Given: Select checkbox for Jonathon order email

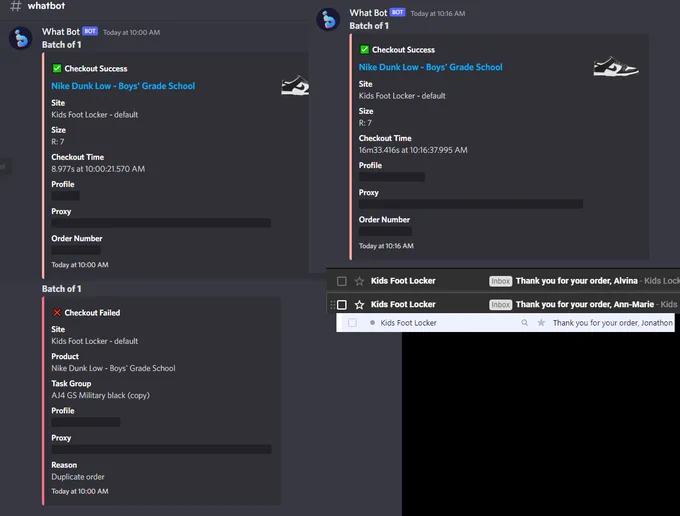Looking at the screenshot, I should [352, 323].
